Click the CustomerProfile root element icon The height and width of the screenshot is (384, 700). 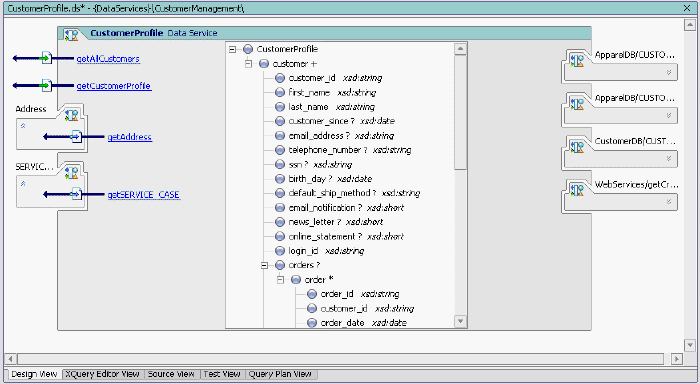coord(248,49)
